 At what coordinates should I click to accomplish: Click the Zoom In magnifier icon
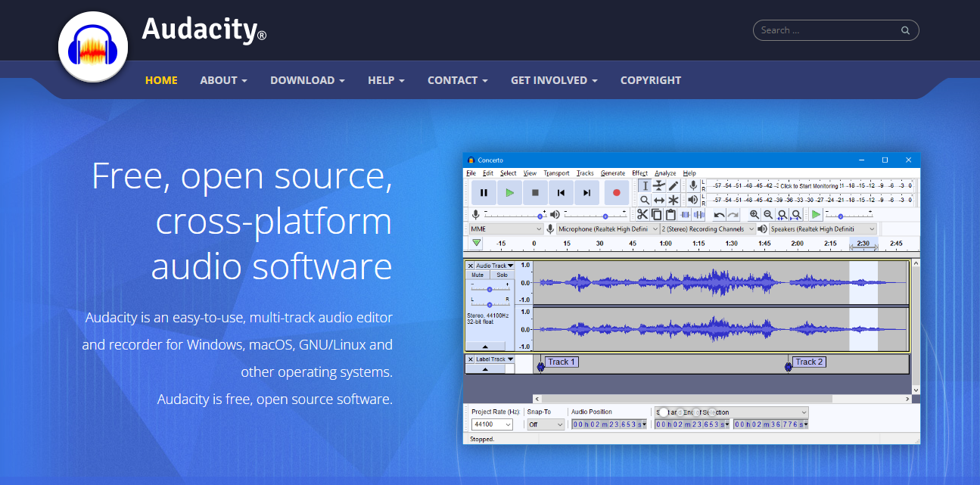coord(754,214)
